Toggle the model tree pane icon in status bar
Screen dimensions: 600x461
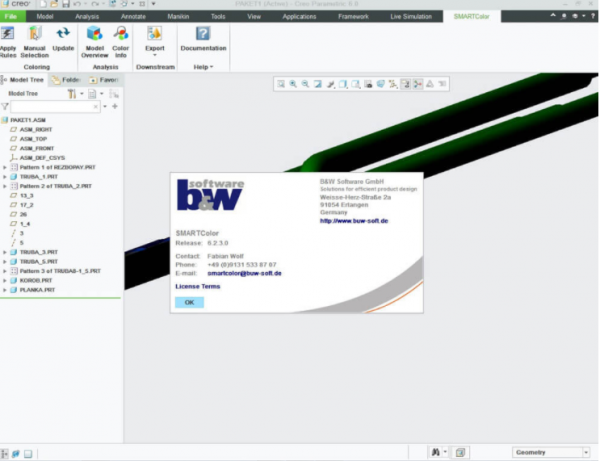pos(4,454)
